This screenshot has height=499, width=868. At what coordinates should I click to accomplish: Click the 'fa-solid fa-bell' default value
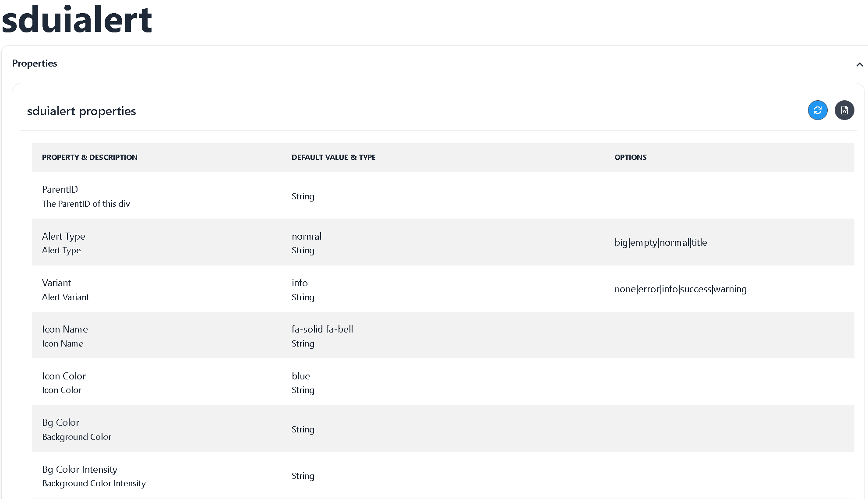[322, 329]
